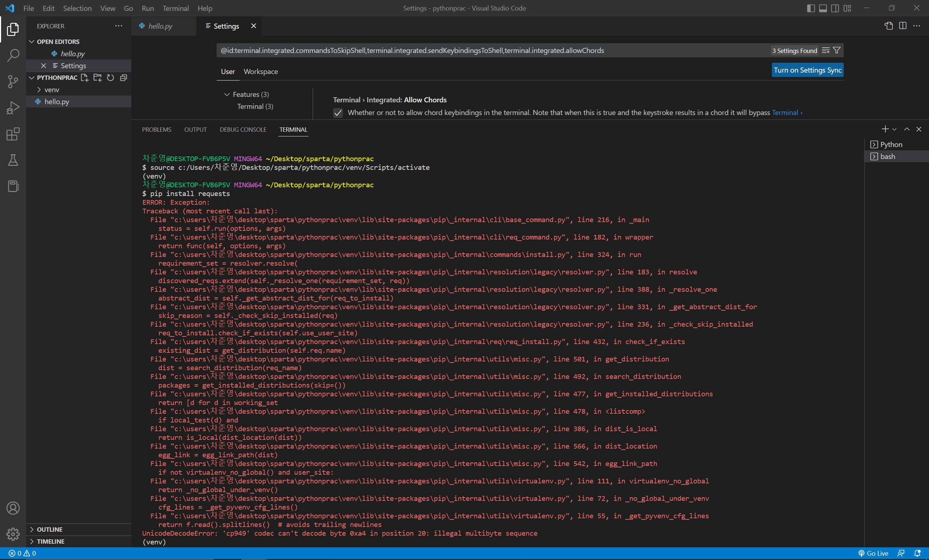Open Explorer views and more actions ellipsis
This screenshot has width=929, height=560.
[x=119, y=26]
